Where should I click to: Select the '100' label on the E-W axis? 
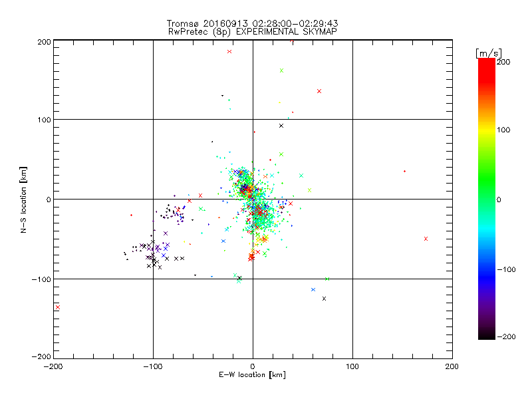click(352, 366)
